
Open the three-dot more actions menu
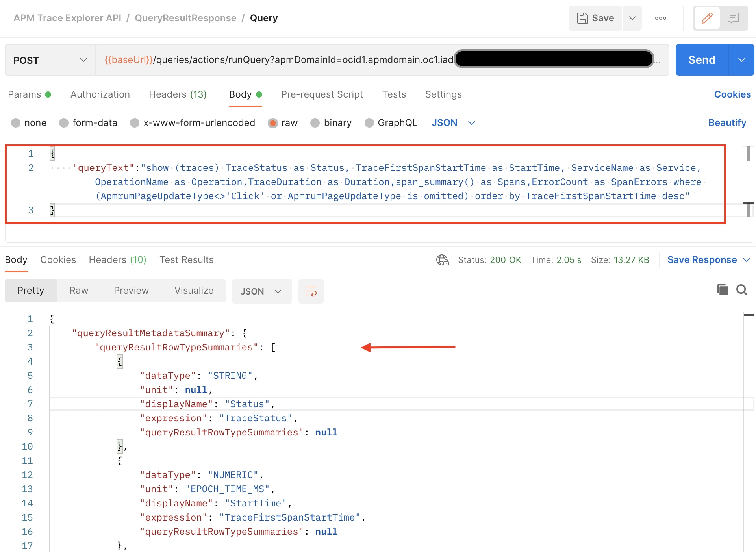tap(661, 18)
